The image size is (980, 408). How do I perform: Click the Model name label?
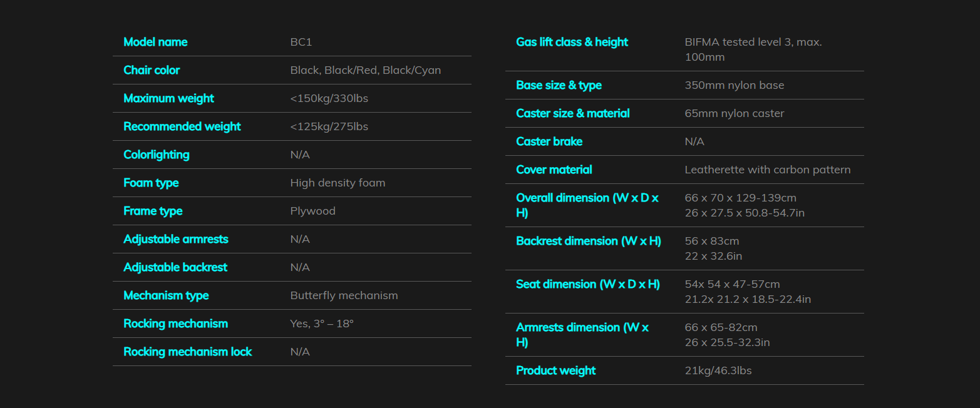[155, 42]
